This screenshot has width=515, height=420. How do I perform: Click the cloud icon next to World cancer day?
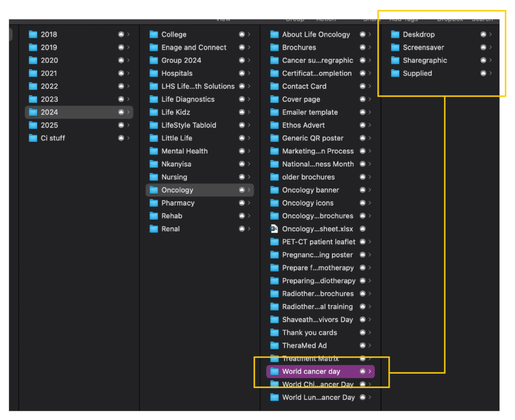click(x=363, y=372)
